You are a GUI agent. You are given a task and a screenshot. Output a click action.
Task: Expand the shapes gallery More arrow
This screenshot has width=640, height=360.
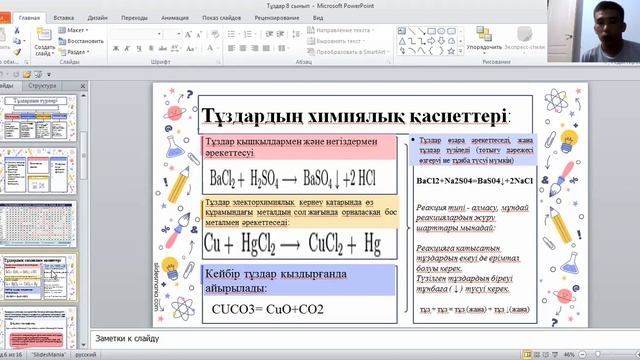click(x=461, y=51)
